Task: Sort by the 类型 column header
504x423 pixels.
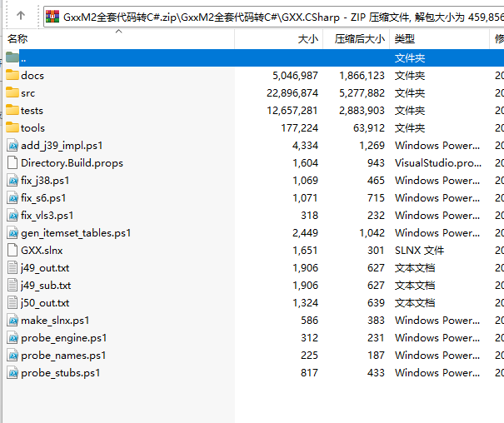Action: 439,39
